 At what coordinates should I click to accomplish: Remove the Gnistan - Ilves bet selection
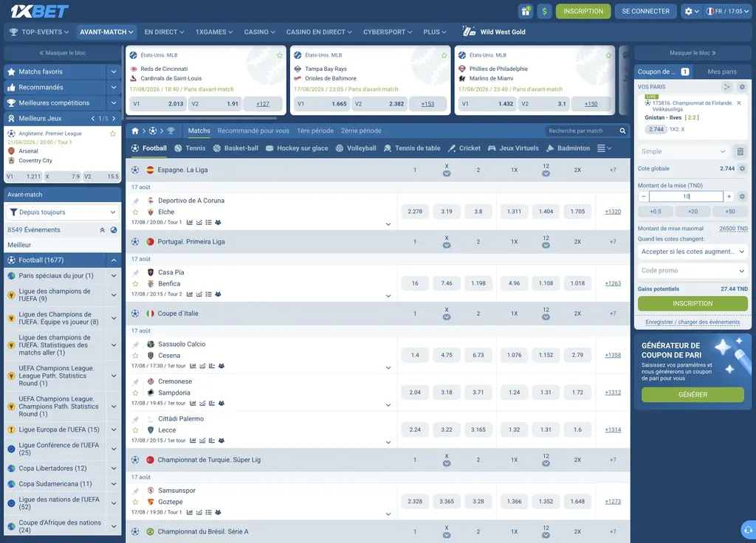[x=738, y=103]
